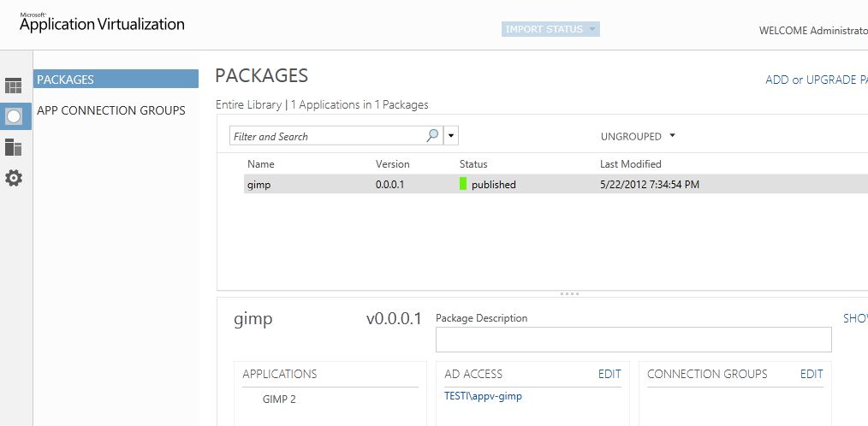Open the TESTI\appv-gimp group link
The height and width of the screenshot is (426, 868).
point(483,396)
